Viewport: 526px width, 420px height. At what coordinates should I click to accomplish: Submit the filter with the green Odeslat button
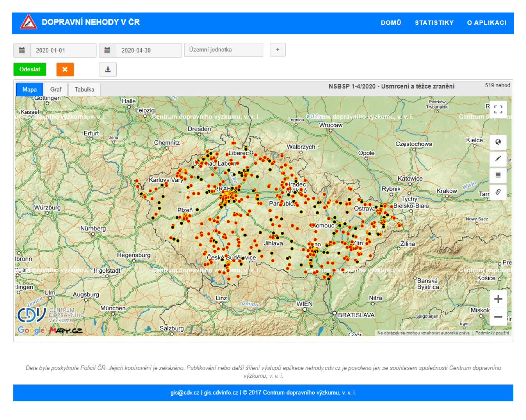(30, 69)
